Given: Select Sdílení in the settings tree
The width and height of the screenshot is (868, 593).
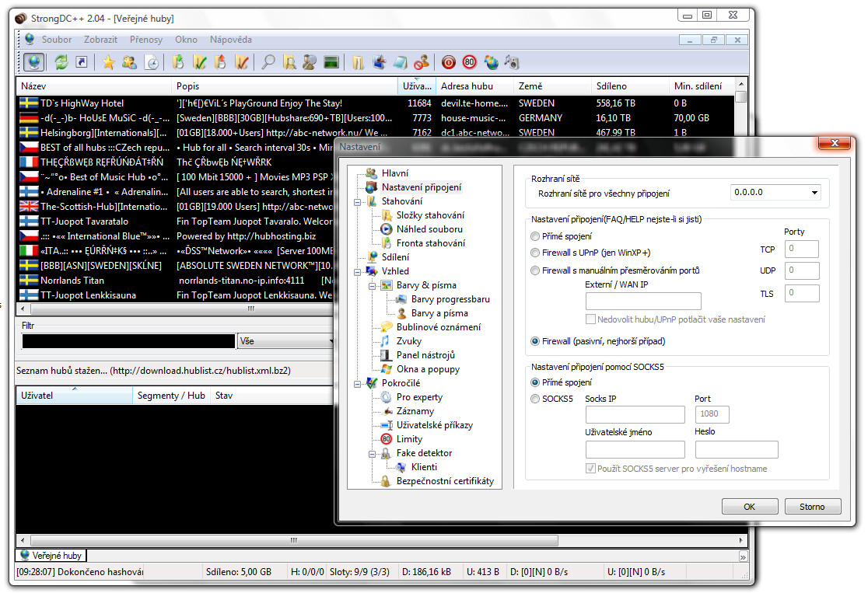Looking at the screenshot, I should pos(395,257).
